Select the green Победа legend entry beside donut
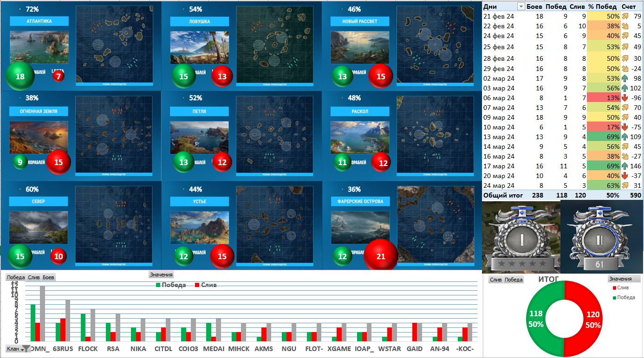This screenshot has width=644, height=358. (x=624, y=298)
